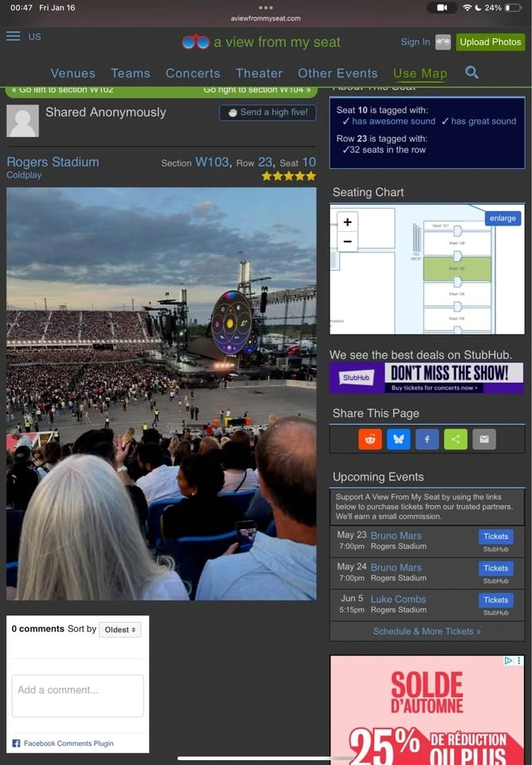532x765 pixels.
Task: Open the hamburger menu icon
Action: tap(14, 36)
